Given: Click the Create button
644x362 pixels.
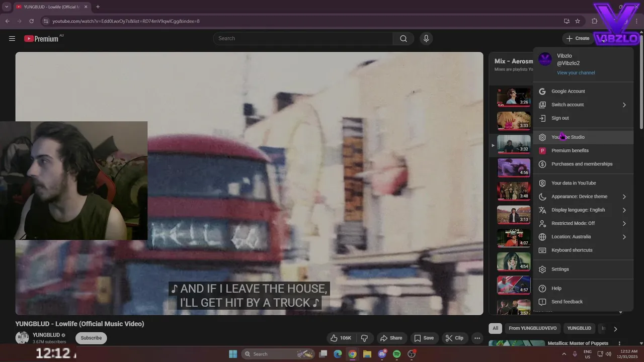Looking at the screenshot, I should [578, 38].
